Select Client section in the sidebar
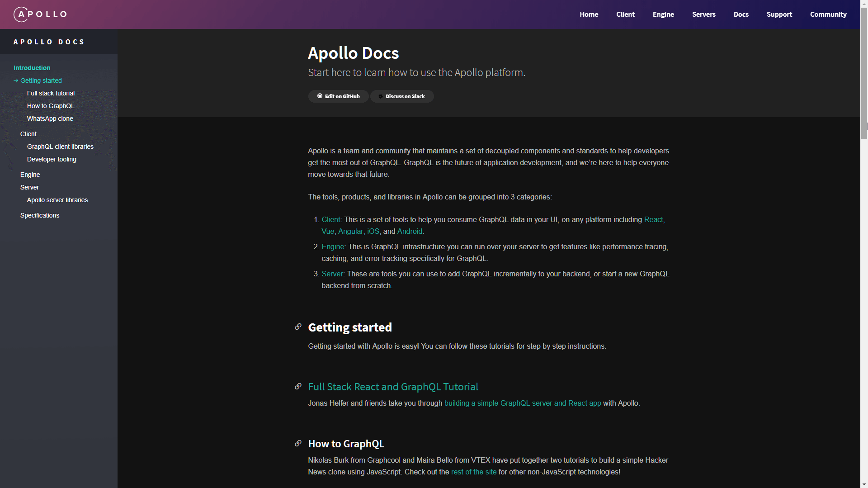The image size is (868, 488). [x=28, y=134]
